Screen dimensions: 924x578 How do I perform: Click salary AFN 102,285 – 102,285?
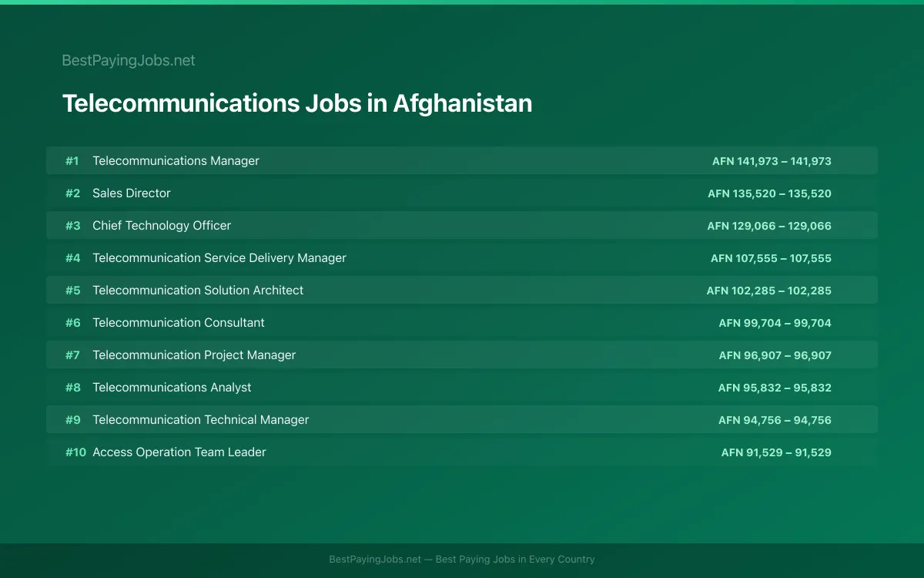pyautogui.click(x=769, y=291)
